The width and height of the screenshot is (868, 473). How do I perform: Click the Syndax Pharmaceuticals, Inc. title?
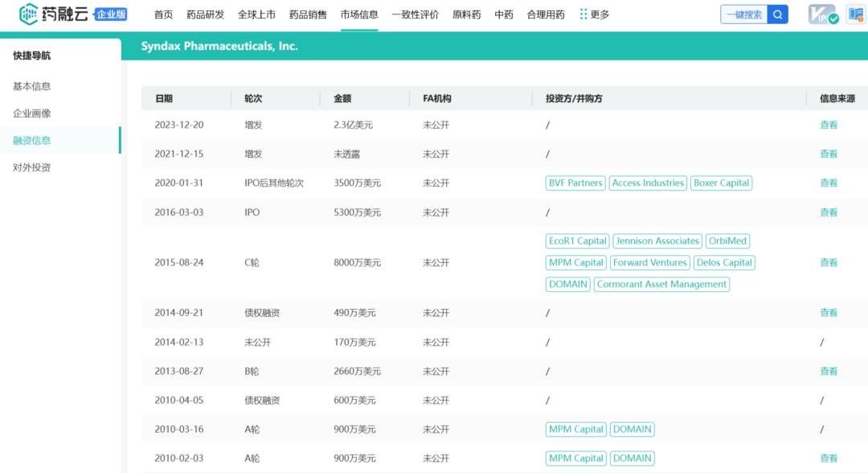click(219, 46)
